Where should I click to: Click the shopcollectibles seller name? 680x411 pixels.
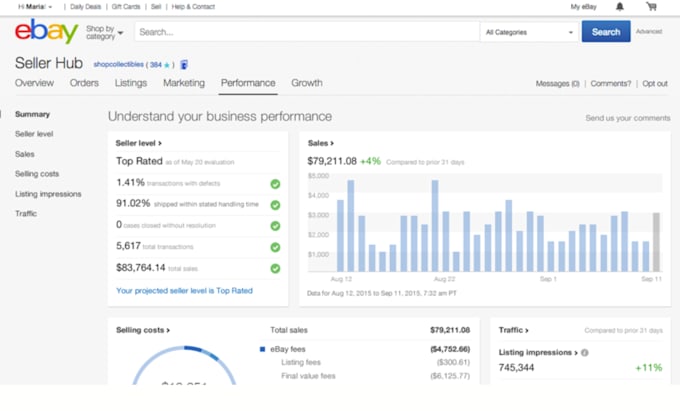tap(118, 64)
